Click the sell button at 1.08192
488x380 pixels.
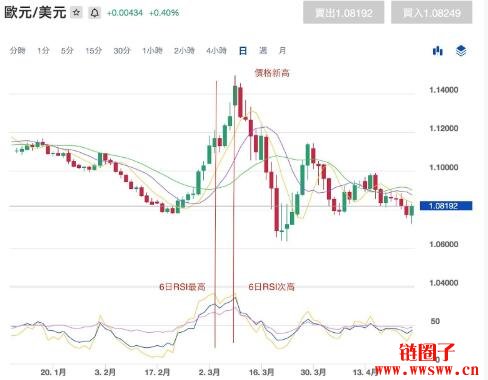point(344,13)
